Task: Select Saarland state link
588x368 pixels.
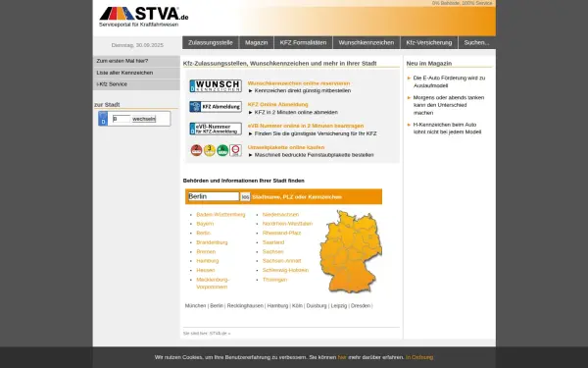Action: click(x=273, y=242)
